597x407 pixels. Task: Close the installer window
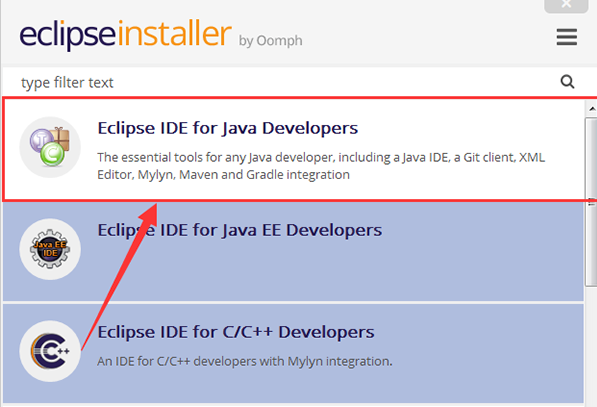click(x=566, y=5)
